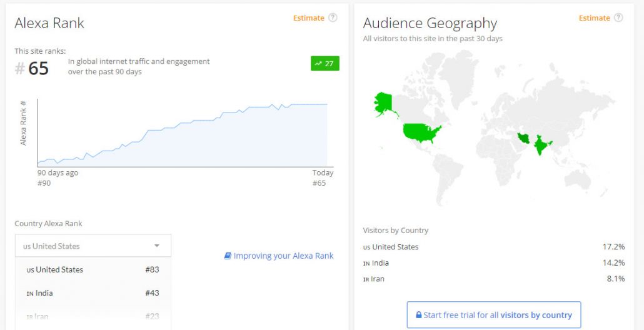Click United States row in Visitors by Country
Screen dimensions: 644x330
493,247
